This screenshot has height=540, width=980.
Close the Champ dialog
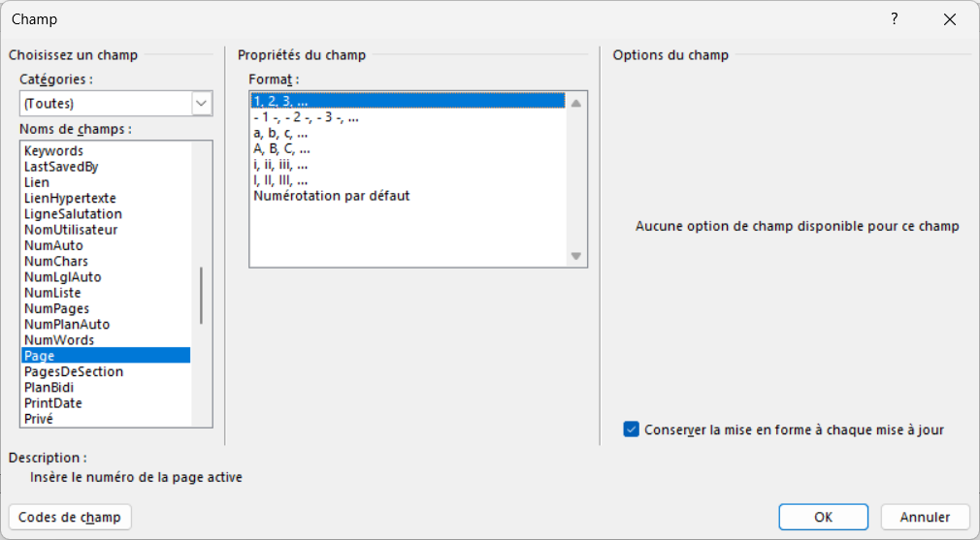pos(949,19)
